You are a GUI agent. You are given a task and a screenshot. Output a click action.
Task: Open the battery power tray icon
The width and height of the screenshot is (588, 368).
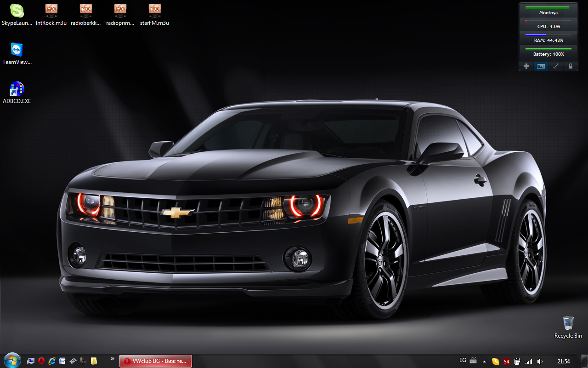click(518, 362)
